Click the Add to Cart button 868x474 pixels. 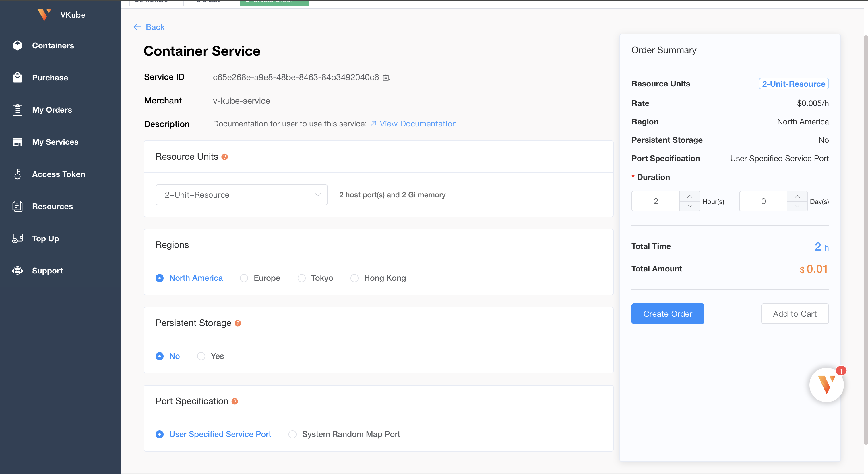(795, 313)
